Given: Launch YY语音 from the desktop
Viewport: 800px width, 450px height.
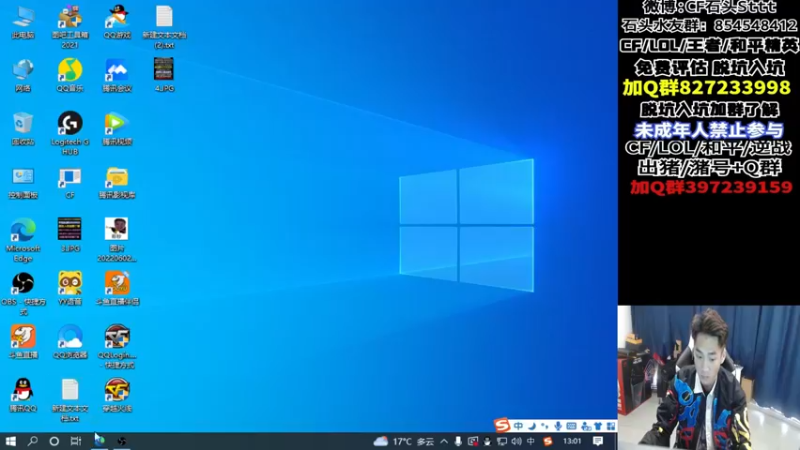Looking at the screenshot, I should pos(70,288).
